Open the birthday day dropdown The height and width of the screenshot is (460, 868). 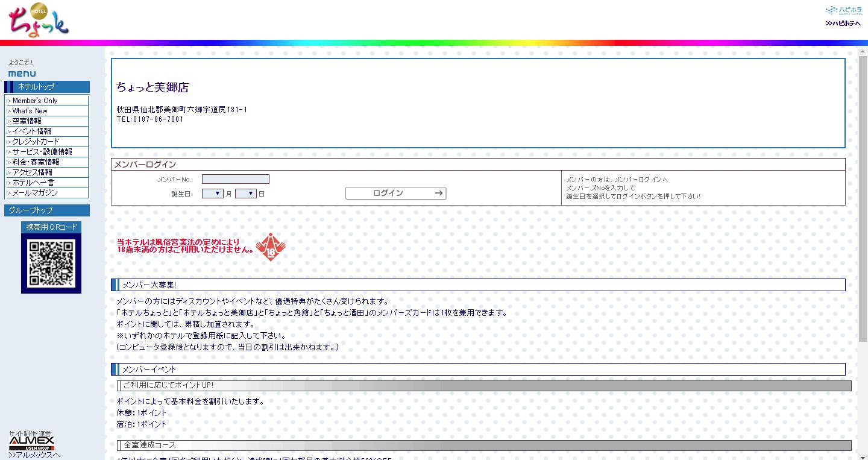coord(246,194)
